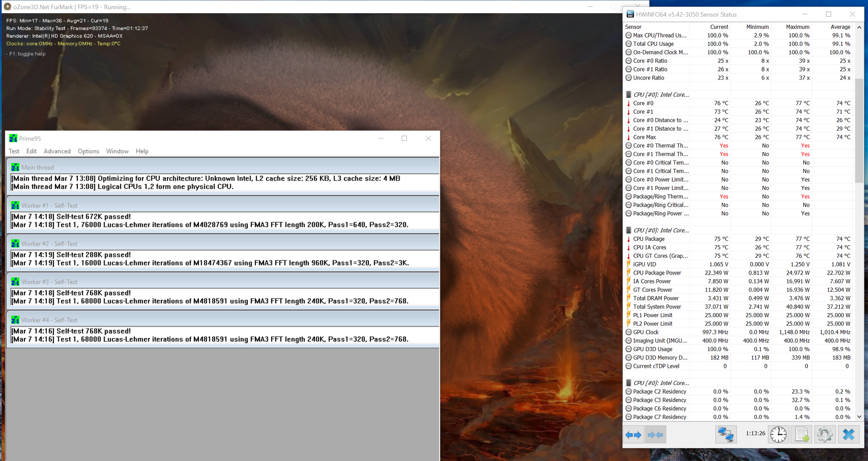868x461 pixels.
Task: Select CPU Package Power lightning icon
Action: click(628, 273)
